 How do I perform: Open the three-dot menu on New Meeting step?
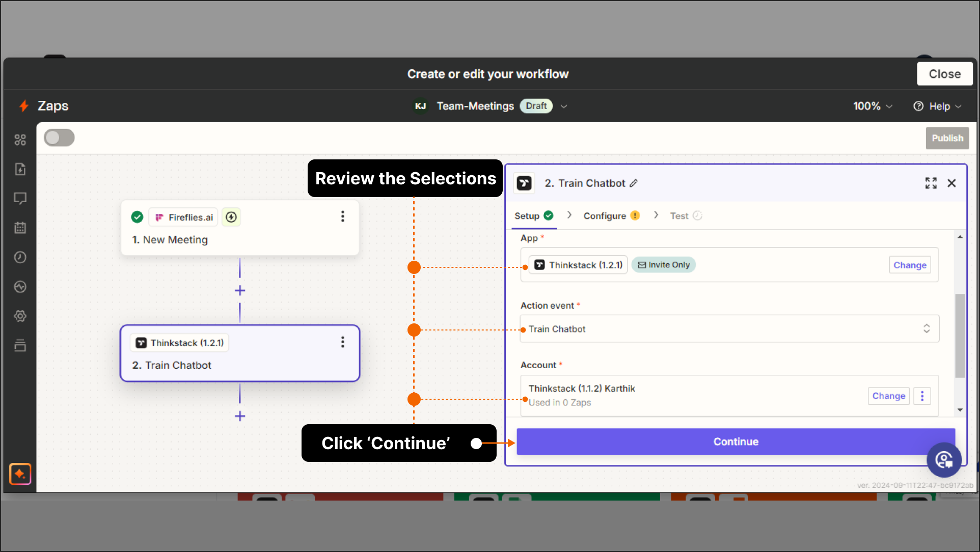pyautogui.click(x=343, y=216)
